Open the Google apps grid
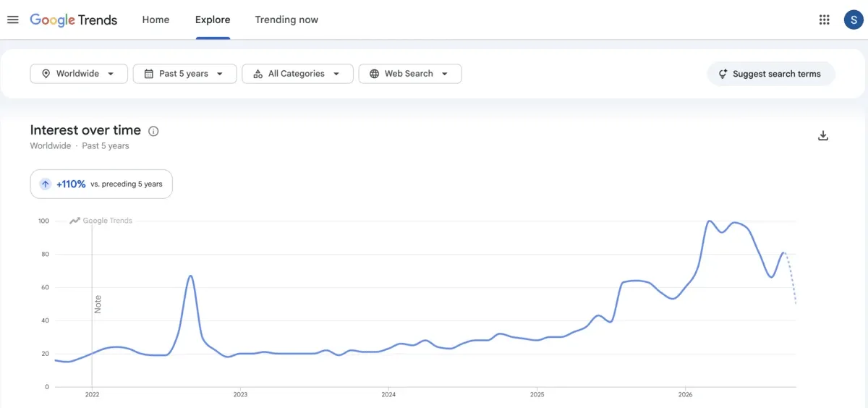Screen dimensions: 868x408 (x=824, y=20)
